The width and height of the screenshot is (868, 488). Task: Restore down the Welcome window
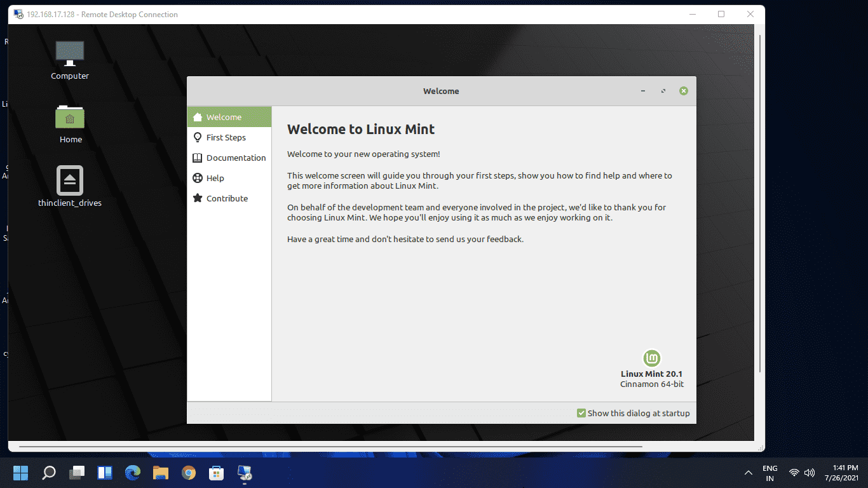tap(663, 91)
